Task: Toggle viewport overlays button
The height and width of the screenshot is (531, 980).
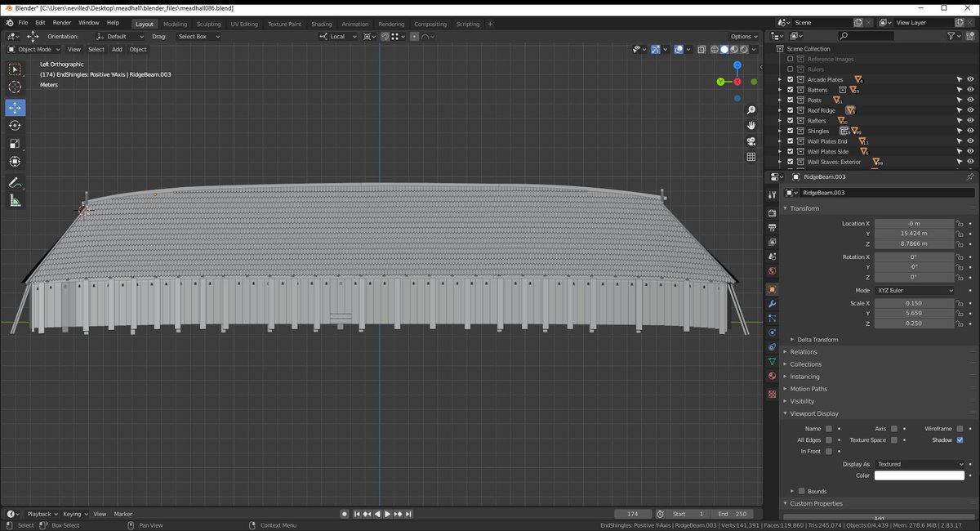Action: coord(679,49)
